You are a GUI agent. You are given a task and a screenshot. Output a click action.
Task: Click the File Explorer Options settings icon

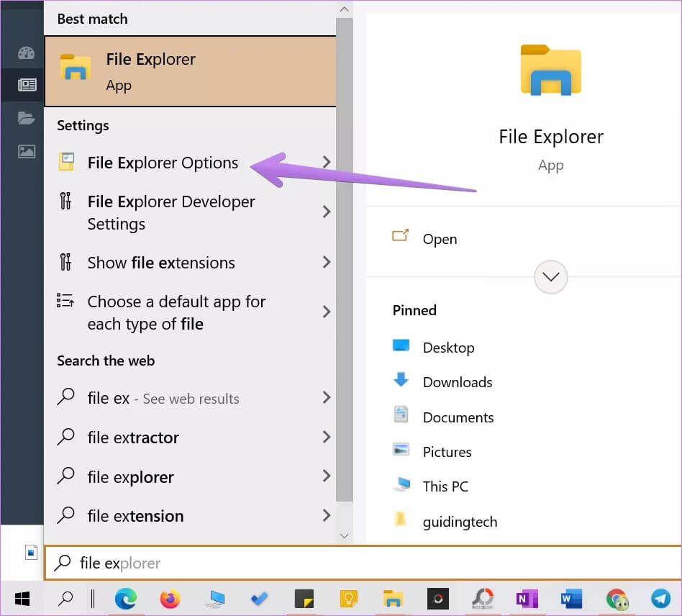click(66, 162)
